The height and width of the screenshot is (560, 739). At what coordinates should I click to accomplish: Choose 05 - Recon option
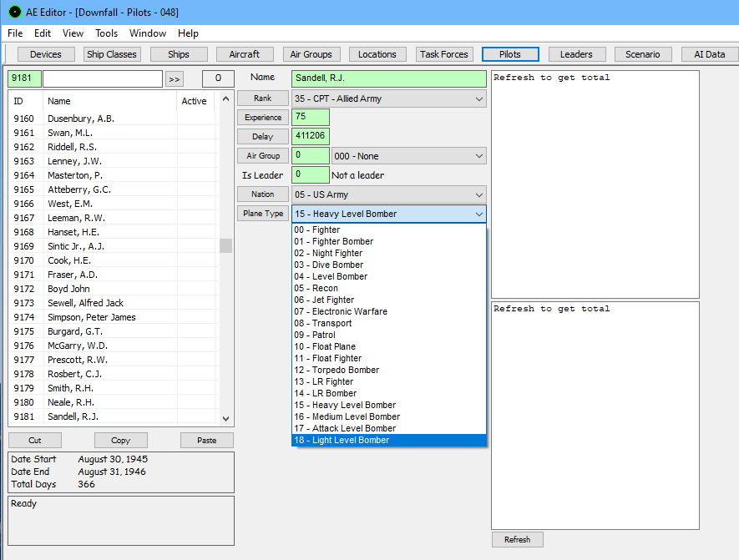click(389, 288)
